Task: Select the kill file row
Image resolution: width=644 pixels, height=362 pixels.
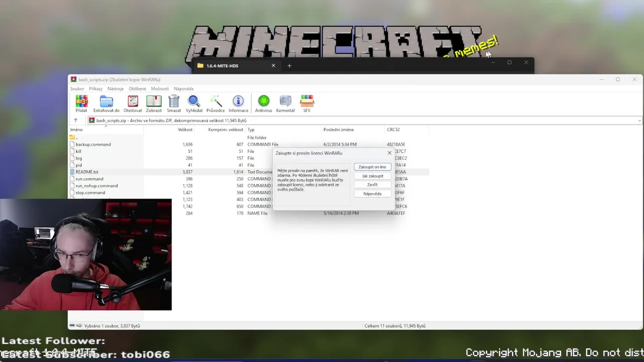Action: (x=249, y=151)
